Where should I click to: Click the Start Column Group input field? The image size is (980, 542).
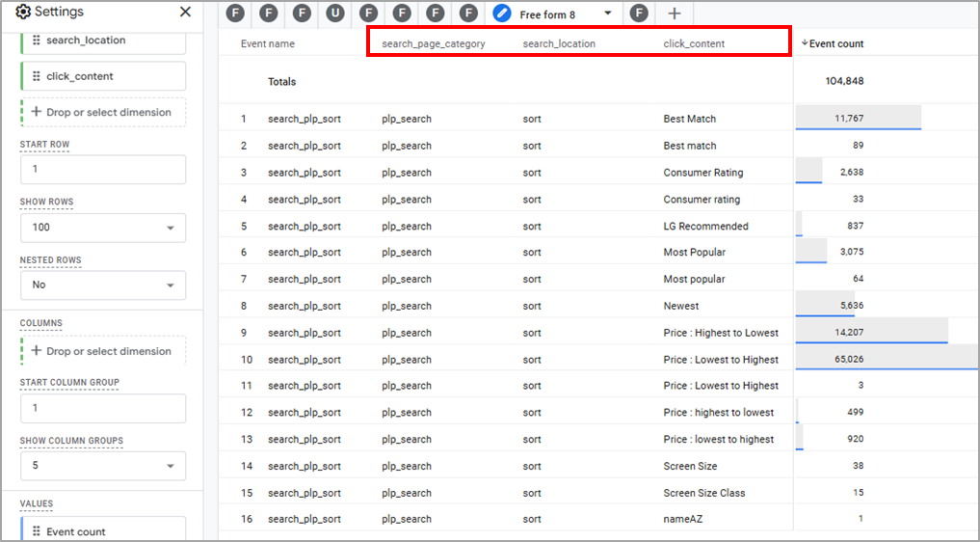pos(103,408)
